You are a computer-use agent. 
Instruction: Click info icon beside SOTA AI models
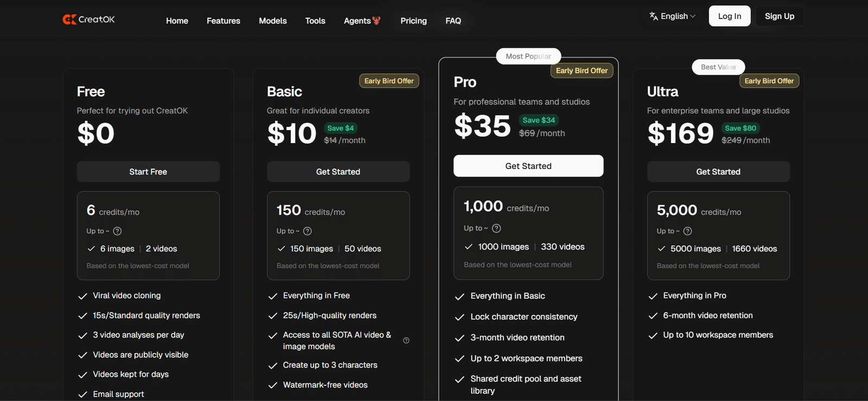(406, 340)
